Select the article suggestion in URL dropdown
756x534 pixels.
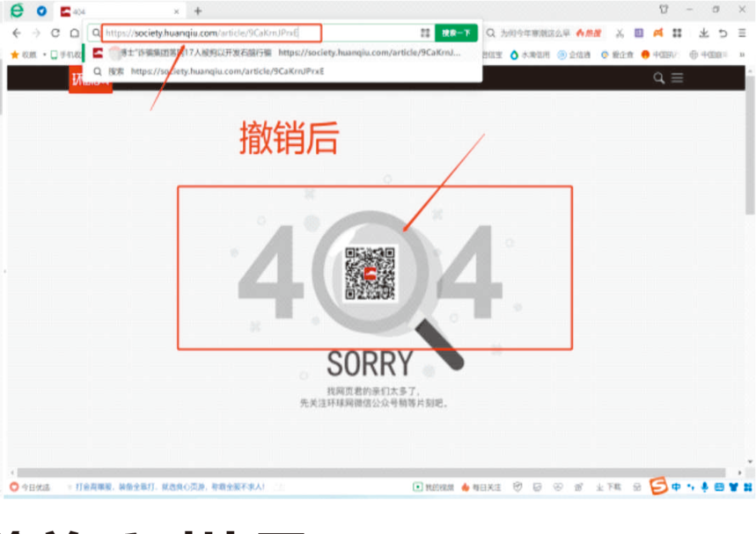point(283,53)
